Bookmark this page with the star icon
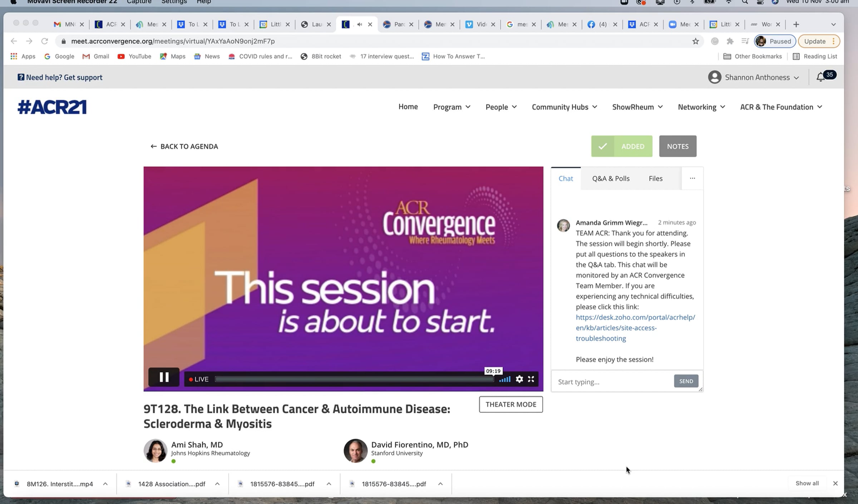 695,41
